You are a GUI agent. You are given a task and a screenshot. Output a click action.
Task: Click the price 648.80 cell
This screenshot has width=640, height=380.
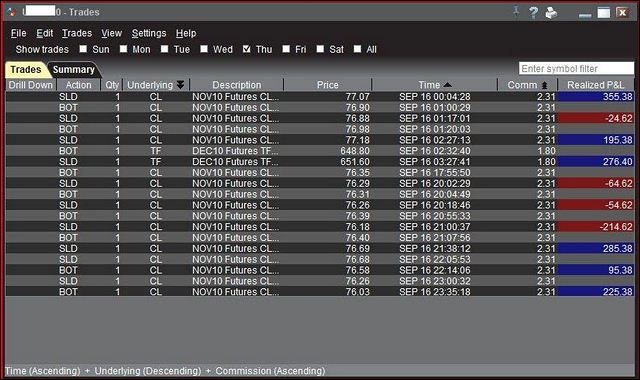point(327,151)
